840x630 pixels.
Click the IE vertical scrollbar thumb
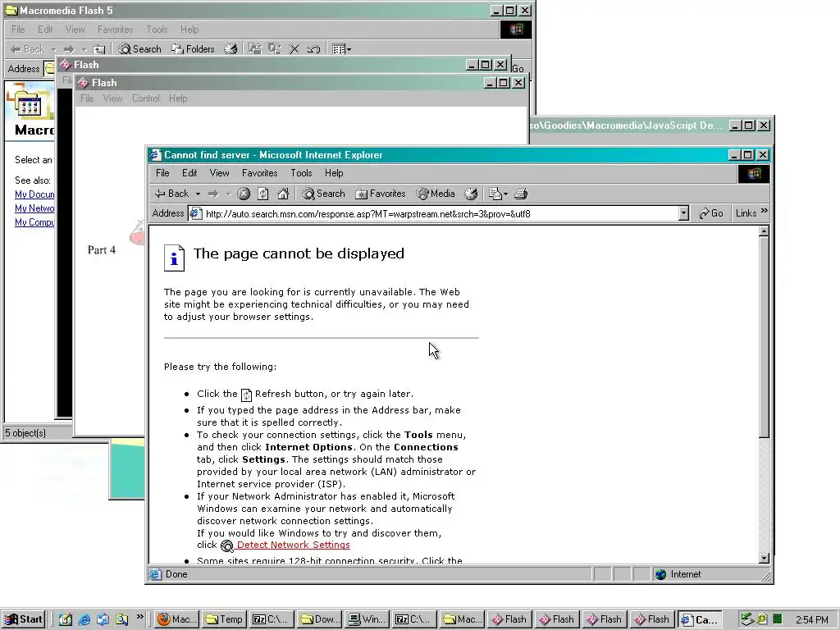pos(765,336)
